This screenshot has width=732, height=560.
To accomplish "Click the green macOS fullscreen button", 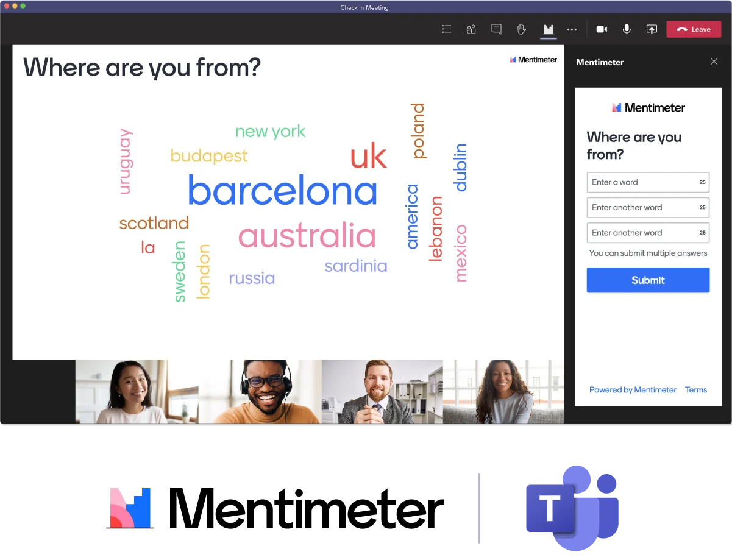I will 23,5.
